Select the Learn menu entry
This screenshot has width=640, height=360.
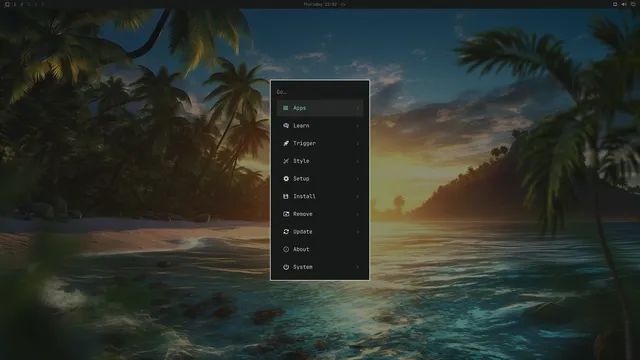[320, 126]
